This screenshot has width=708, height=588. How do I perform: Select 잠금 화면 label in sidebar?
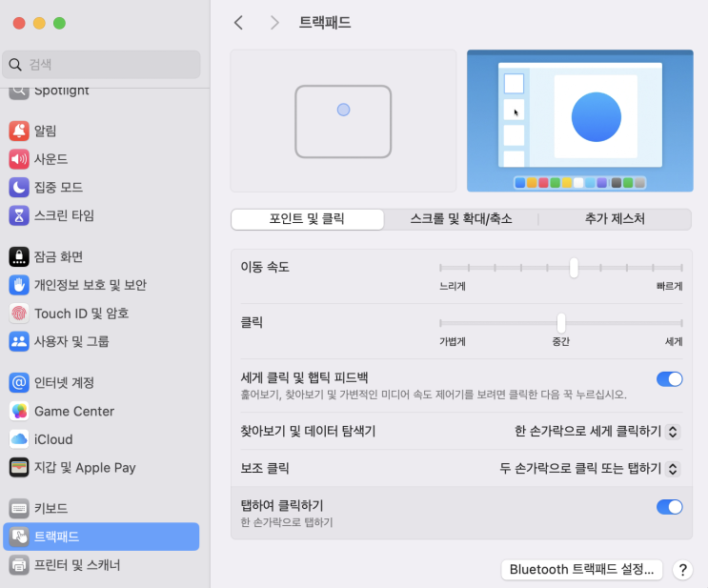click(59, 257)
